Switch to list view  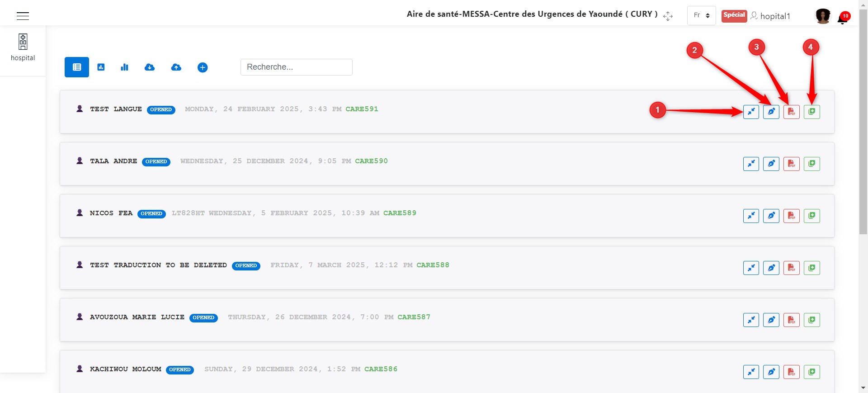[x=77, y=67]
